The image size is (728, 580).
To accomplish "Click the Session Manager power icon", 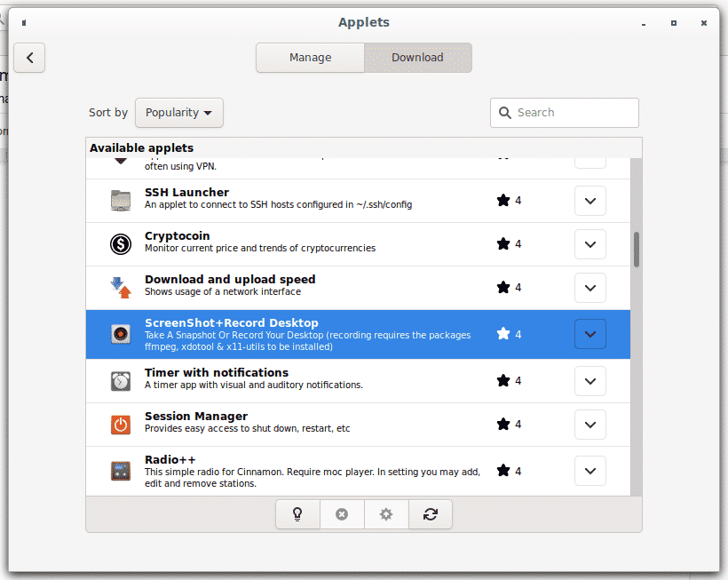I will [121, 425].
